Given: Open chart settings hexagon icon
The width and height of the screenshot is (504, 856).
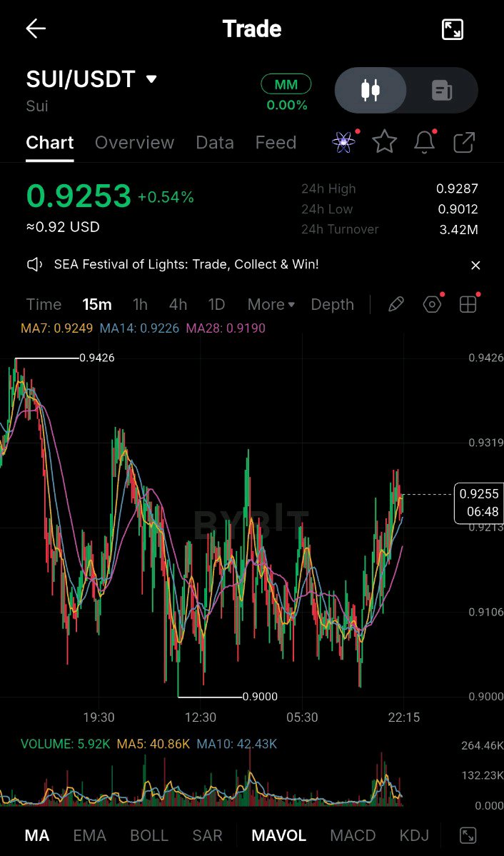Looking at the screenshot, I should tap(432, 305).
